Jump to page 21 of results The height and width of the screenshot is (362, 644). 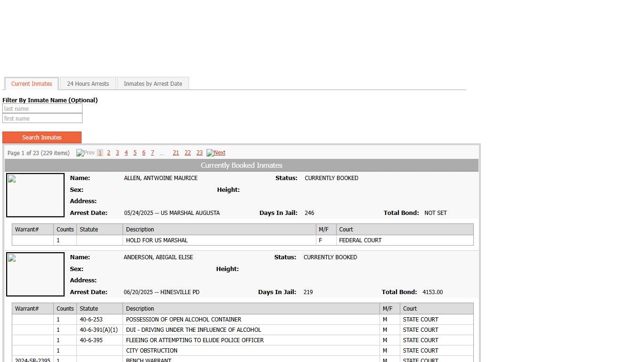pos(176,153)
